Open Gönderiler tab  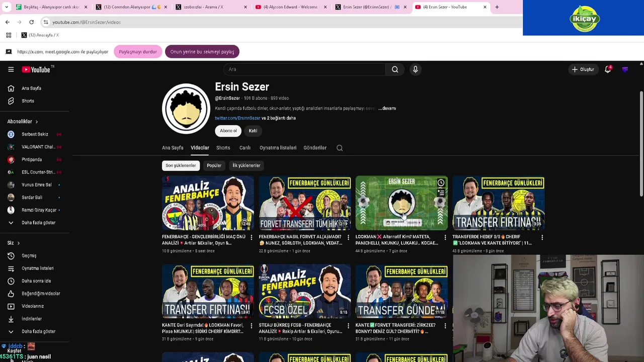[x=315, y=148]
